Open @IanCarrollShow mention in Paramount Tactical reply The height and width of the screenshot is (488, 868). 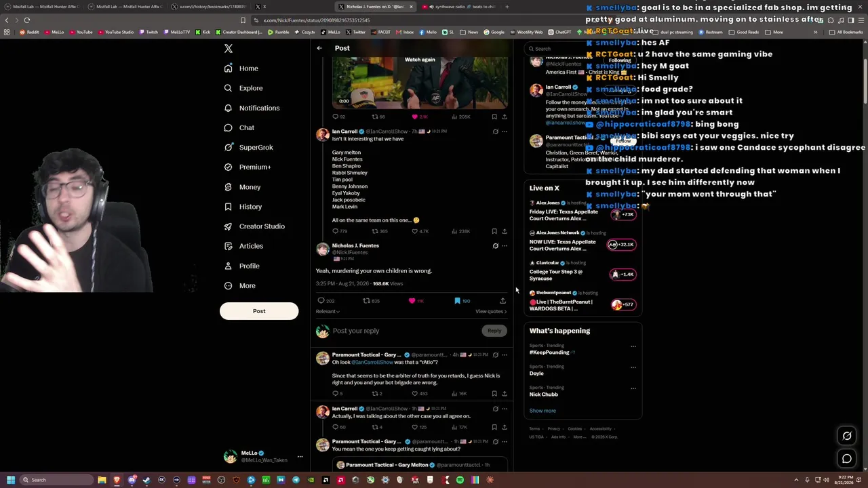(x=372, y=363)
